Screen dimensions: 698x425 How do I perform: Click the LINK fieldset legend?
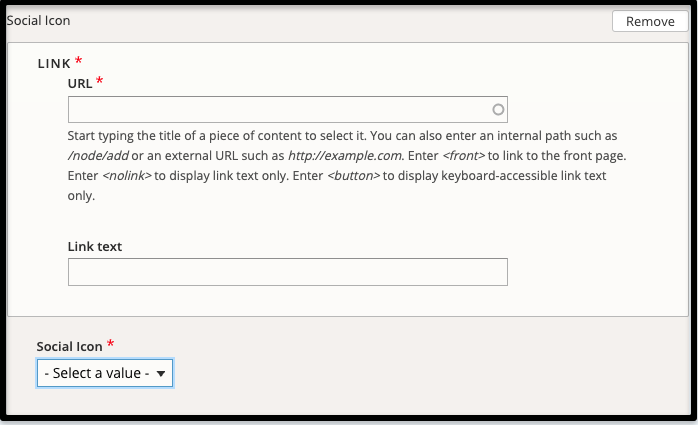click(54, 64)
